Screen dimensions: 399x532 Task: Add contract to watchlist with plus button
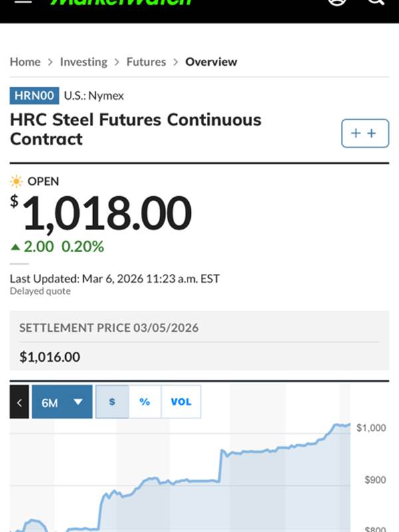[364, 133]
